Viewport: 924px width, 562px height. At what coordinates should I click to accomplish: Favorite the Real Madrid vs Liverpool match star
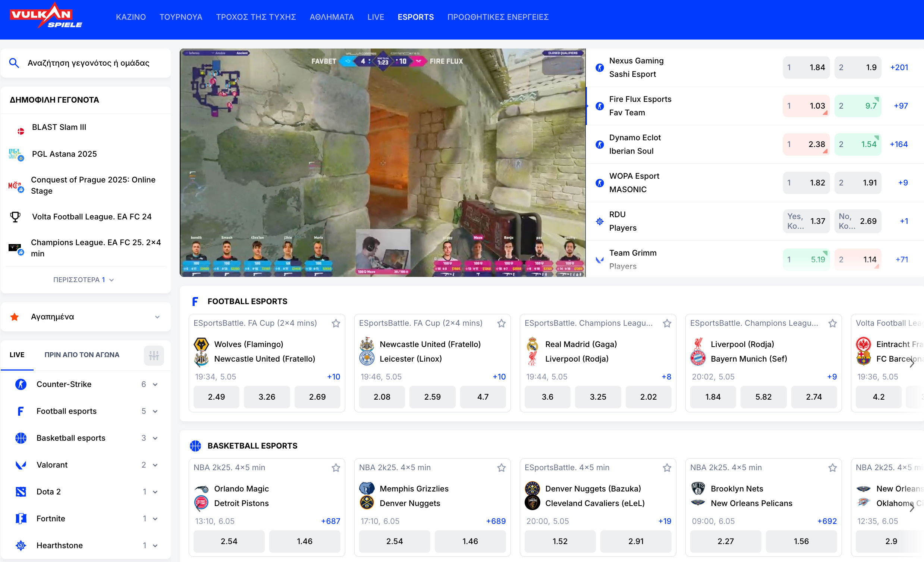coord(667,323)
